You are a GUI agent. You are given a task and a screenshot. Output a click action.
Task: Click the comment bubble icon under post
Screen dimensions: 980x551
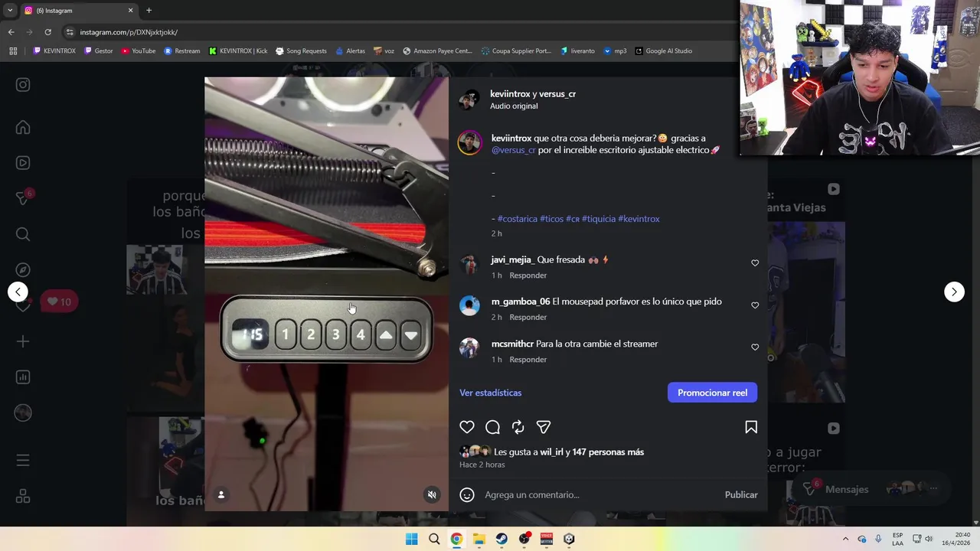click(x=492, y=427)
